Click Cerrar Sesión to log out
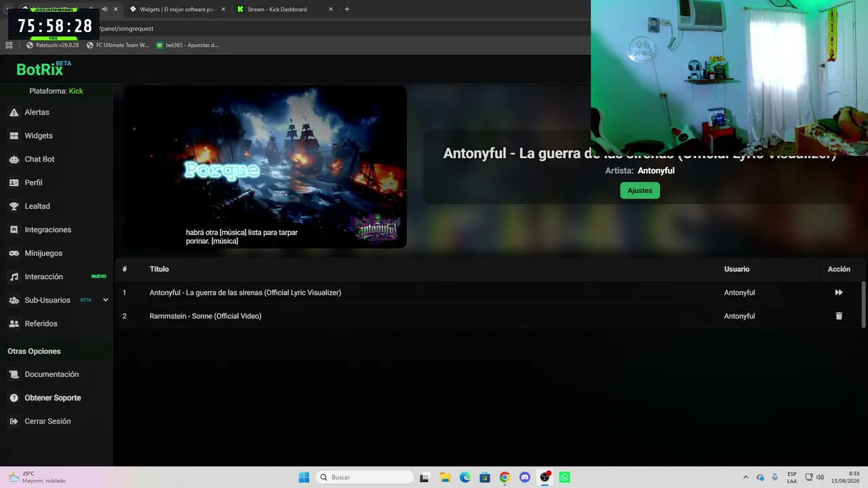Screen dimensions: 868x488 pos(47,421)
